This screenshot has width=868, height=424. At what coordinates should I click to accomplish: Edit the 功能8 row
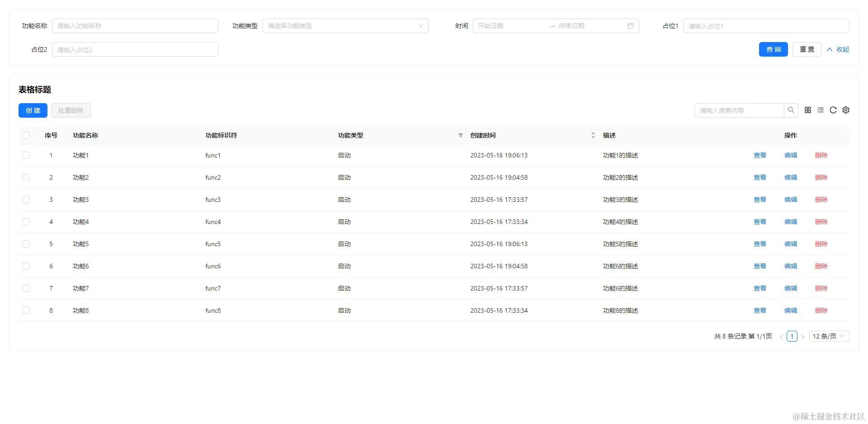[791, 310]
